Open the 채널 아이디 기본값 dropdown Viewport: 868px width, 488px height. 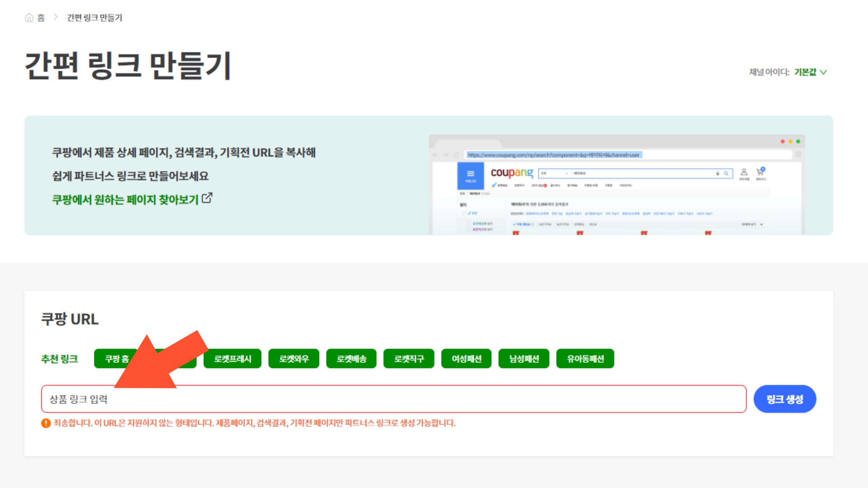coord(805,72)
